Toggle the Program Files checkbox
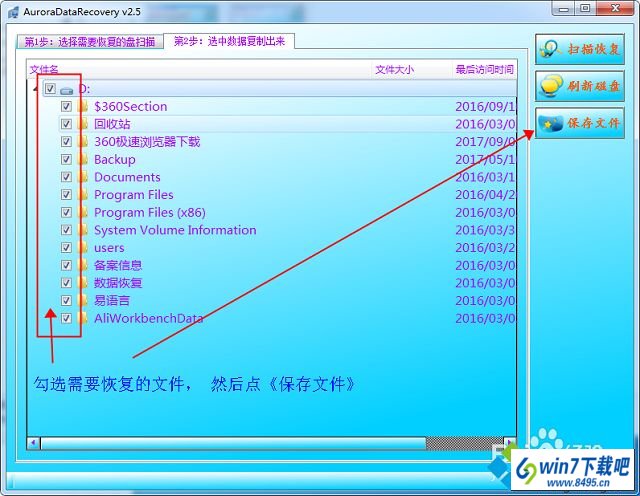The width and height of the screenshot is (640, 496). 66,195
